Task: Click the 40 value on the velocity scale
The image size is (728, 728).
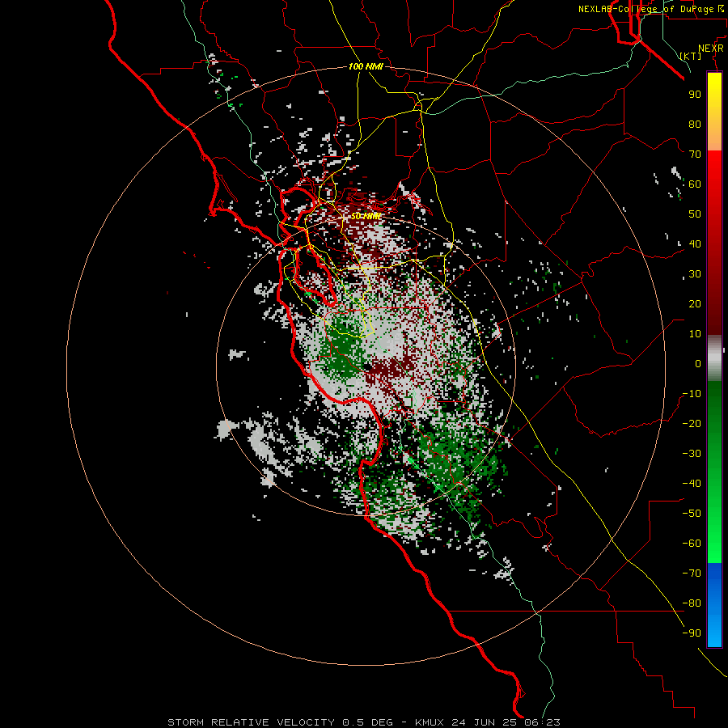Action: (x=695, y=244)
